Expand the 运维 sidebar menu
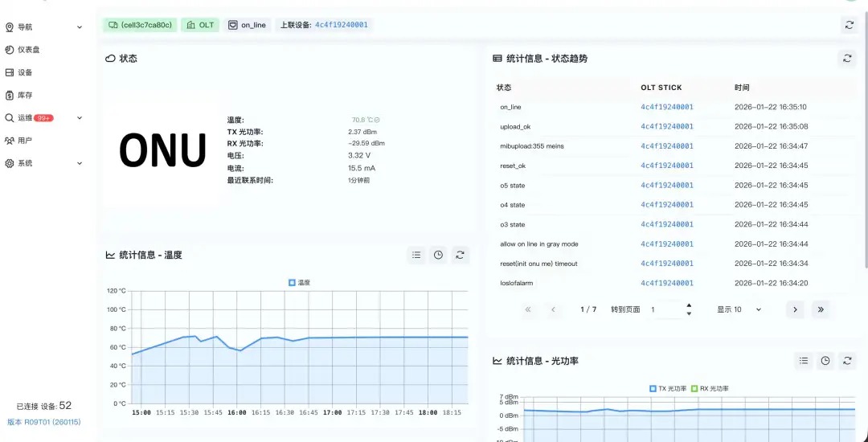Image resolution: width=868 pixels, height=442 pixels. [x=43, y=118]
